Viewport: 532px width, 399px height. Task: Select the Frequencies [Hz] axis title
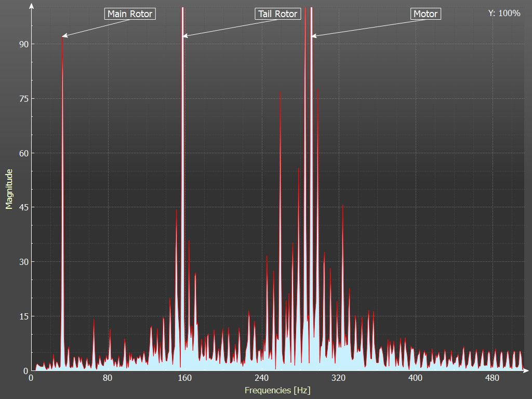pos(277,390)
